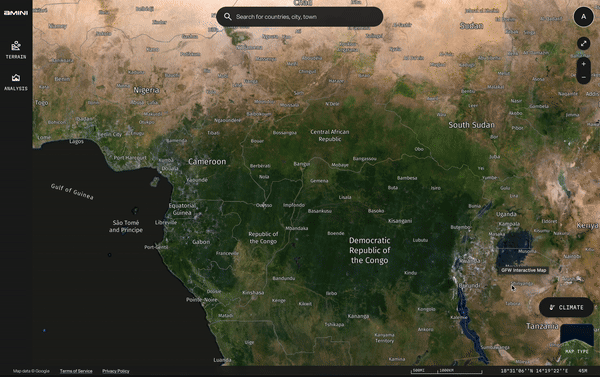Click the Lagos city label
The height and width of the screenshot is (377, 600).
[x=76, y=141]
